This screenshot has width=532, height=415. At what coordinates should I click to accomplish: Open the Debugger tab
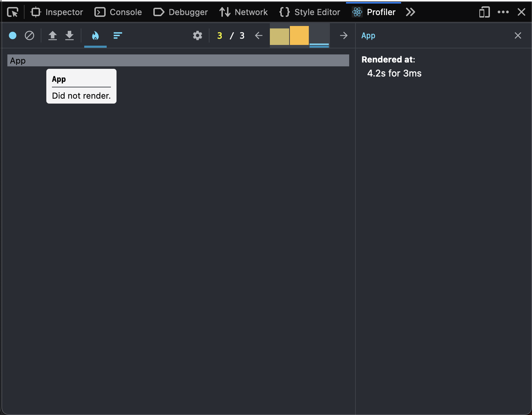[181, 12]
